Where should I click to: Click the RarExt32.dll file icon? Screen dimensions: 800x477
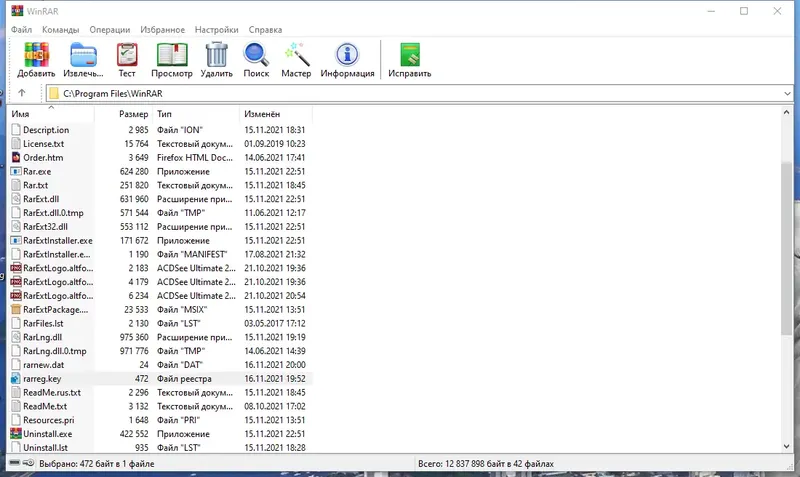(16, 227)
